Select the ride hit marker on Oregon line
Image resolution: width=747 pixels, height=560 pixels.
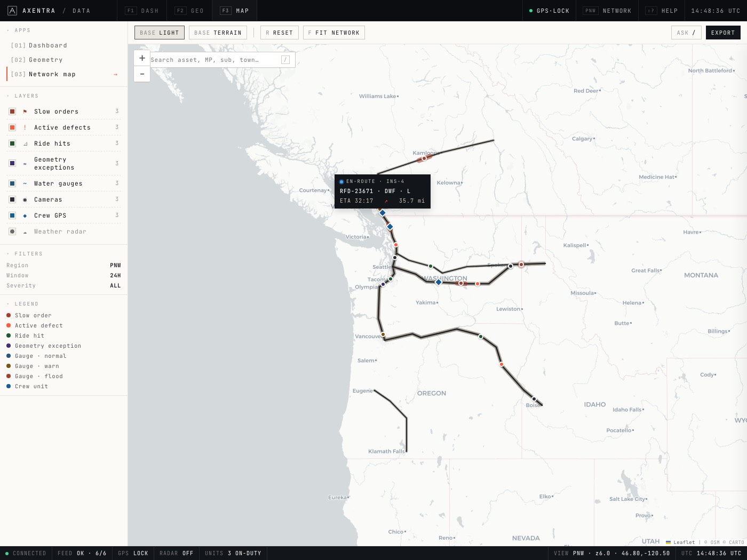point(481,337)
